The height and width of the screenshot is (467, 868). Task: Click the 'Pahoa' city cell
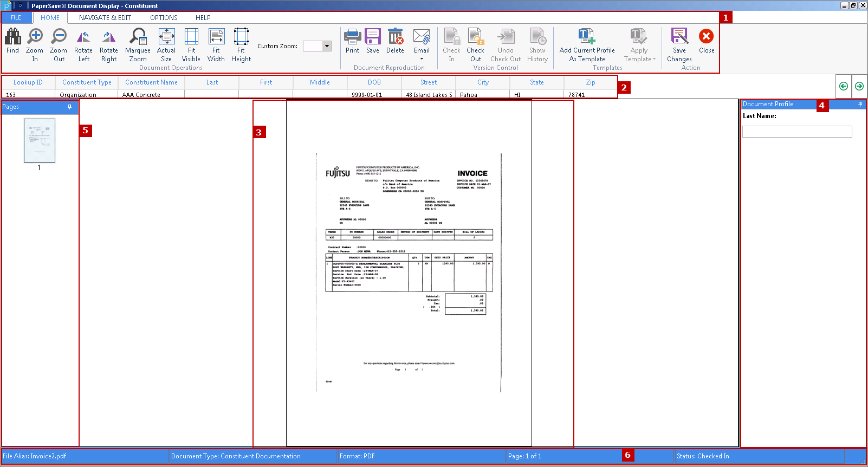tap(483, 94)
